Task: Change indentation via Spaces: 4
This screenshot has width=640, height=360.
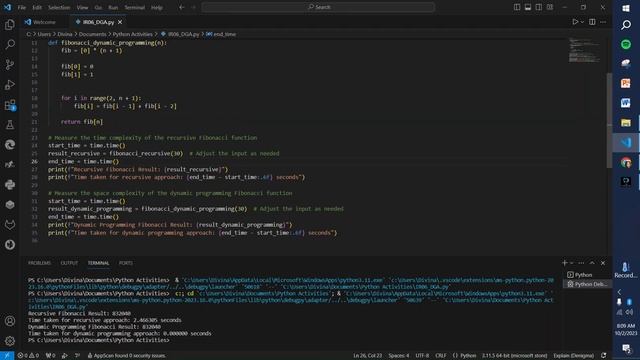Action: tap(399, 356)
